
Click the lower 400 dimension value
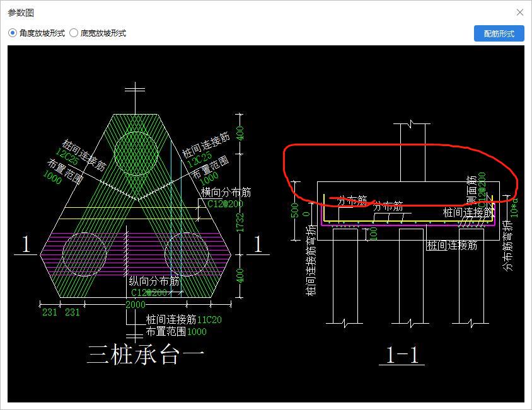pos(240,276)
